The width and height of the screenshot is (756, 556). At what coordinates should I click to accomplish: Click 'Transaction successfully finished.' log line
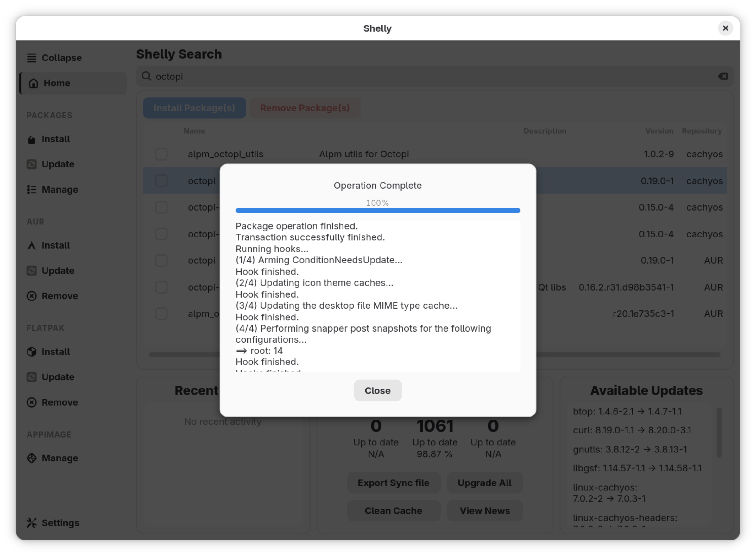[310, 237]
